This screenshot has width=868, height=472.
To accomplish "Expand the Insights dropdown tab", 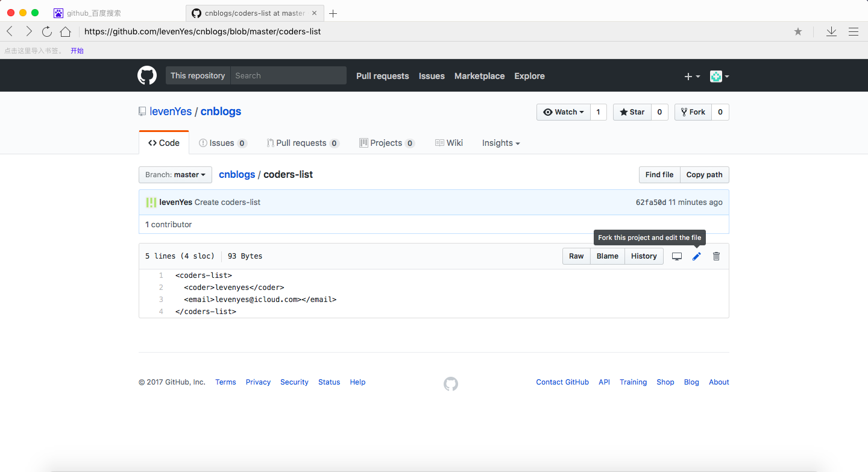I will pyautogui.click(x=501, y=143).
